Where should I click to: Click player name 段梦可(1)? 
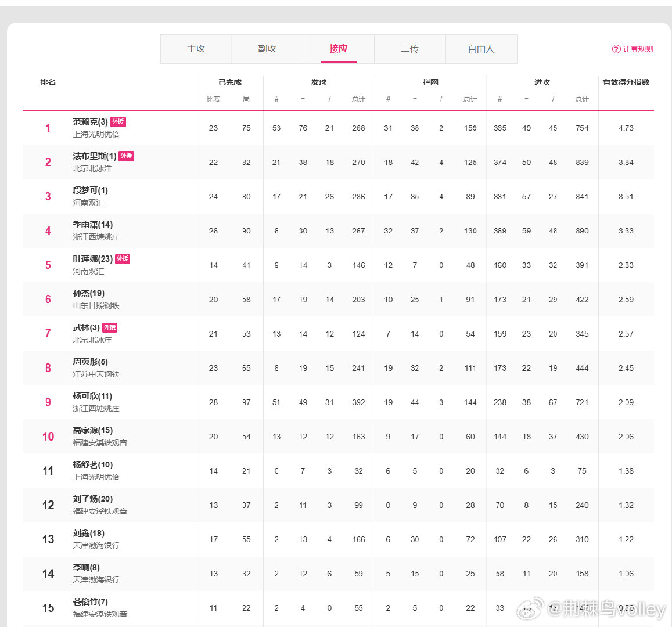coord(90,190)
